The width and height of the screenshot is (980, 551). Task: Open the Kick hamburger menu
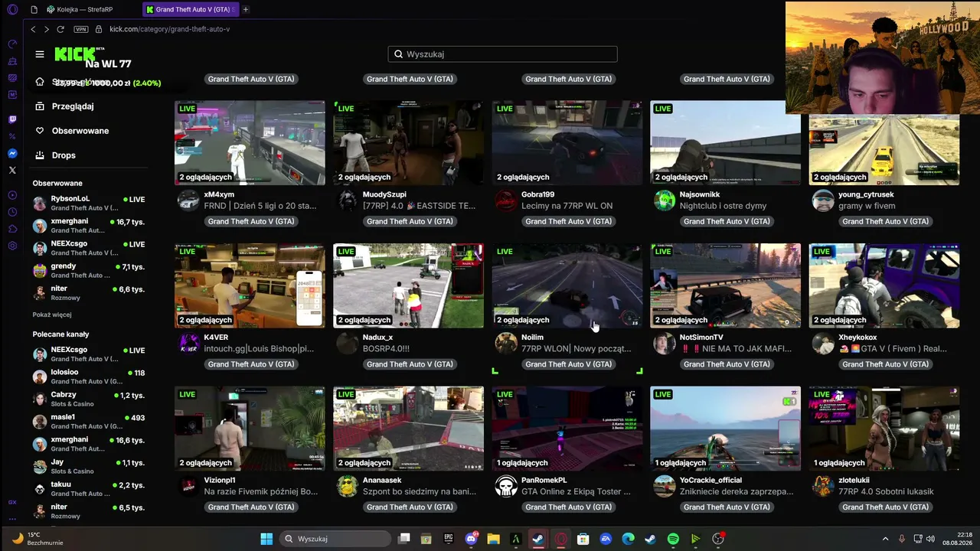(40, 54)
